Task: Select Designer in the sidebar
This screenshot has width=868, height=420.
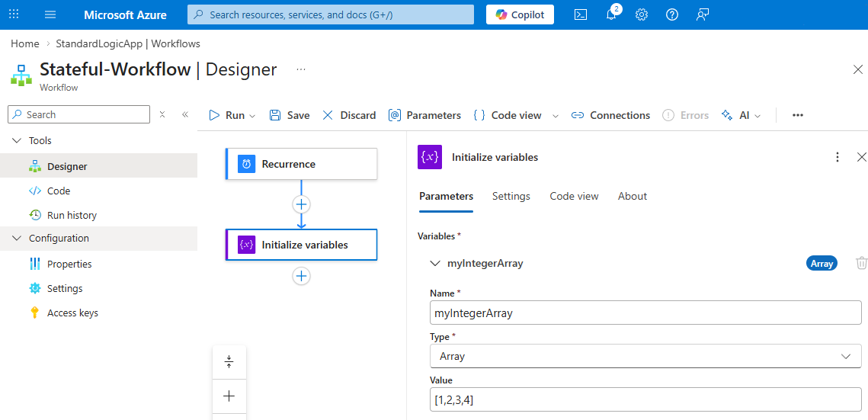Action: (98, 166)
